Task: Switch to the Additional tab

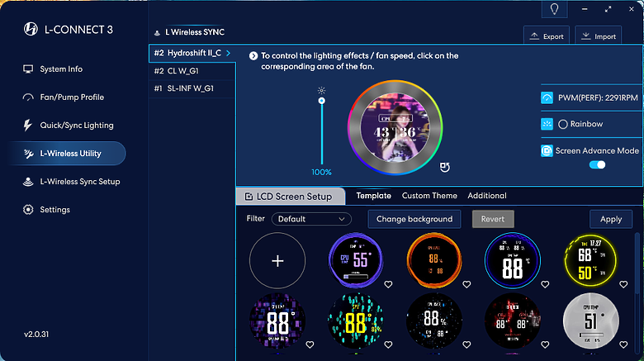Action: [x=487, y=196]
